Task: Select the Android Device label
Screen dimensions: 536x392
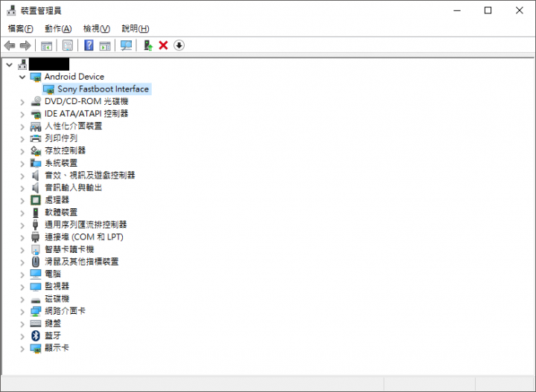Action: [74, 77]
